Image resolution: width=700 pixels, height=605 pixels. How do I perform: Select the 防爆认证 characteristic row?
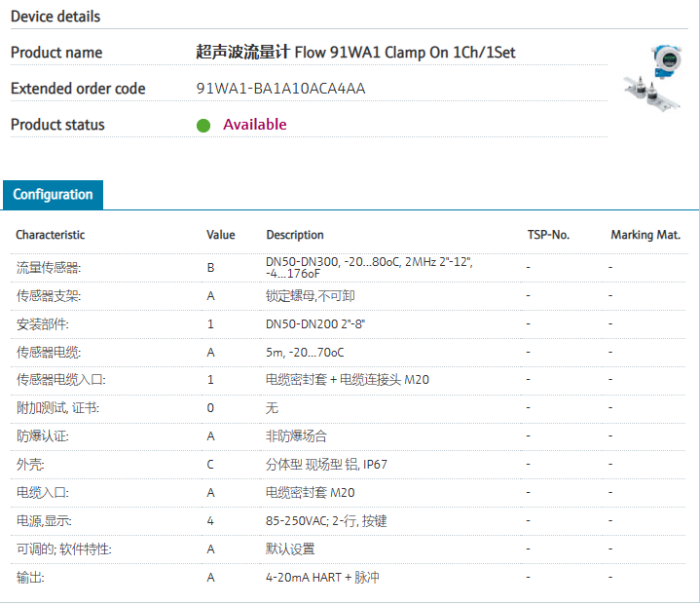click(42, 436)
